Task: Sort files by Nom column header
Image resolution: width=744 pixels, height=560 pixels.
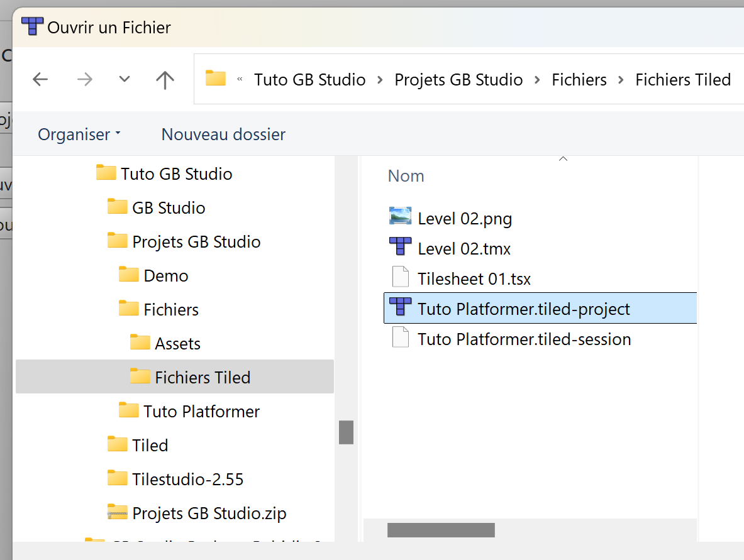Action: 406,176
